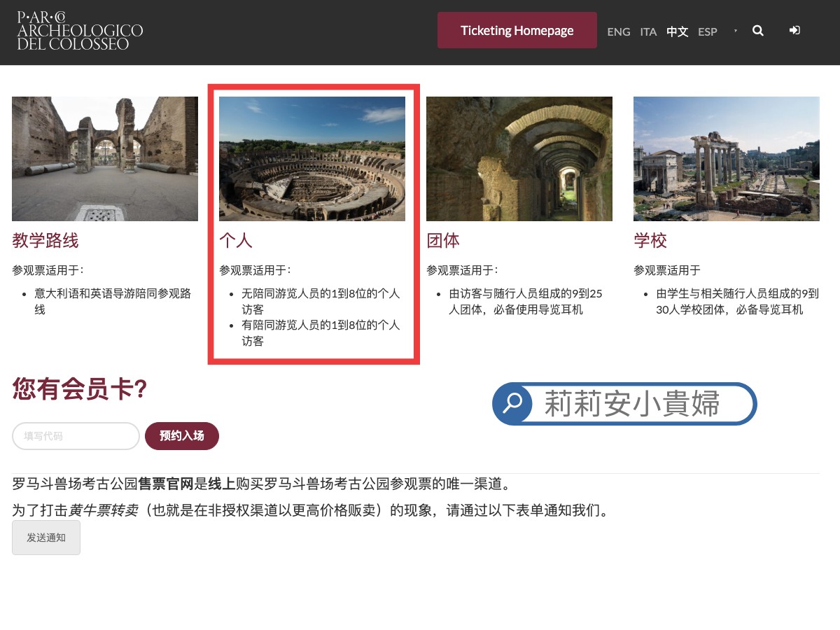Screen dimensions: 840x630
Task: Click the Parco Archeologico del Colosseo logo
Action: [x=77, y=31]
